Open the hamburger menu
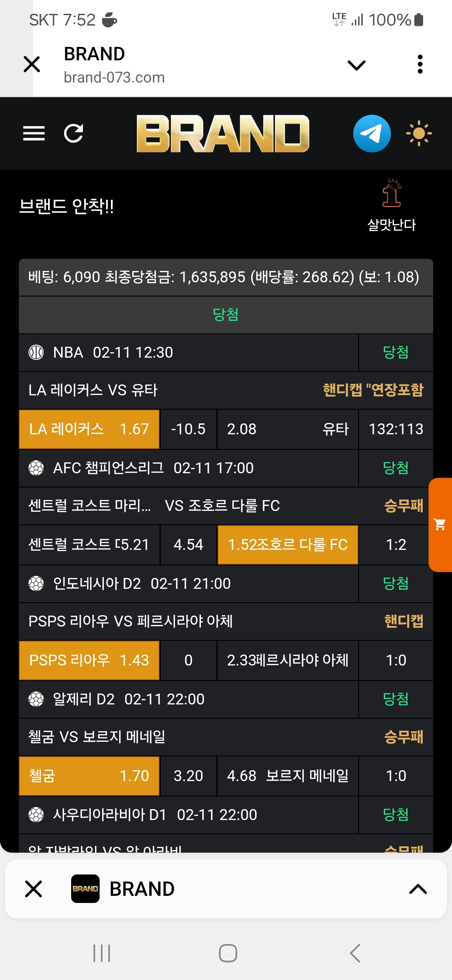Screen dimensions: 452x980 click(x=34, y=134)
